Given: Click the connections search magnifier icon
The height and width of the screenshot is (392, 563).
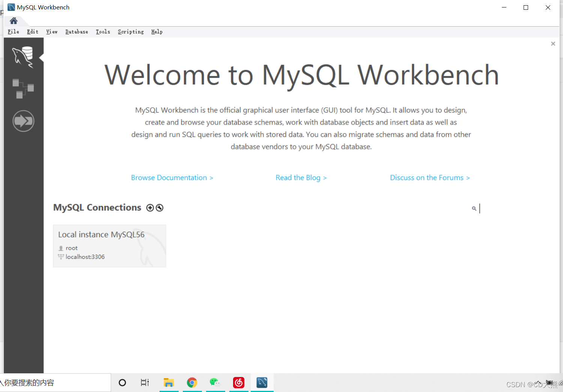Looking at the screenshot, I should tap(474, 209).
